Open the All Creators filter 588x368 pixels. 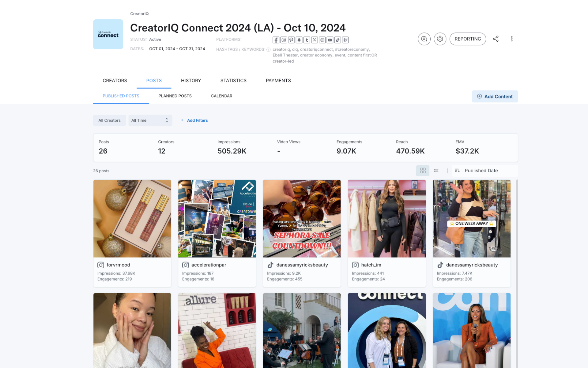pos(109,121)
